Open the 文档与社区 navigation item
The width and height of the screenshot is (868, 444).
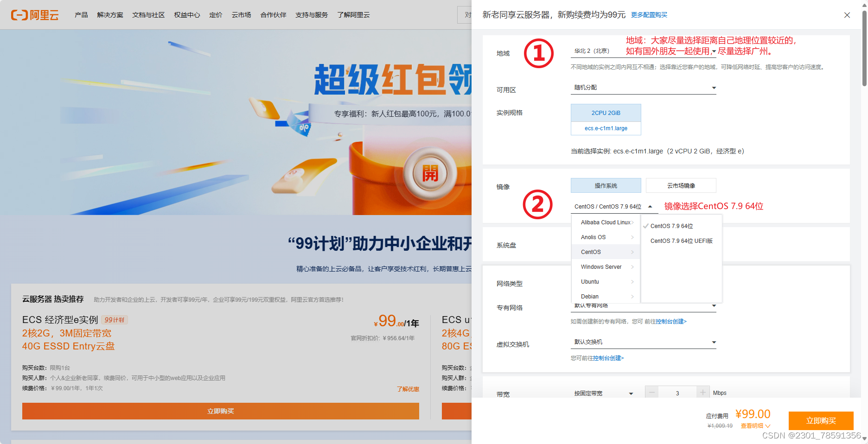click(148, 15)
